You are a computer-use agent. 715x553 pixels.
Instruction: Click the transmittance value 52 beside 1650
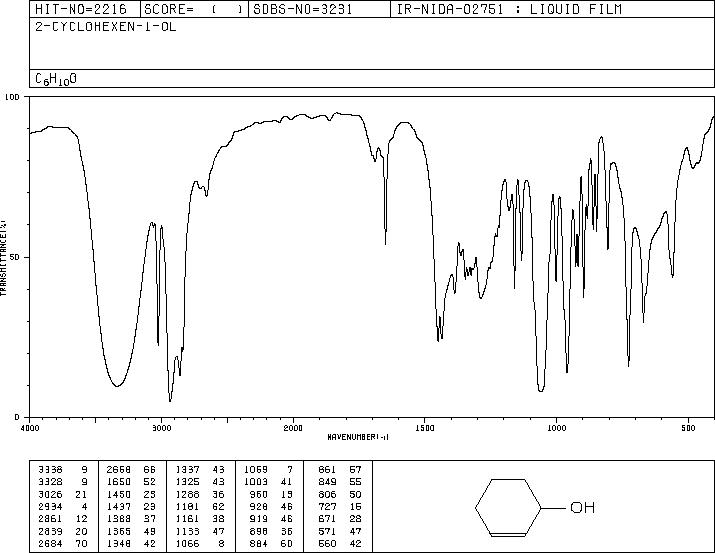coord(150,482)
